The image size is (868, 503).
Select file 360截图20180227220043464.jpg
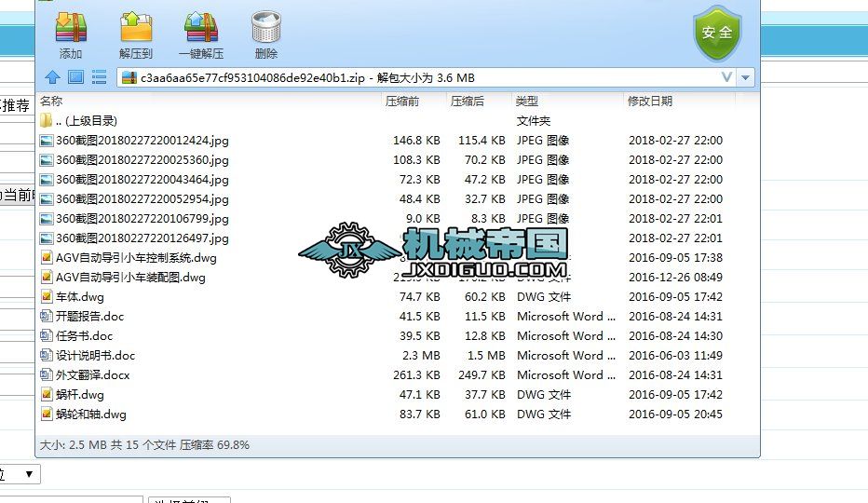(142, 180)
